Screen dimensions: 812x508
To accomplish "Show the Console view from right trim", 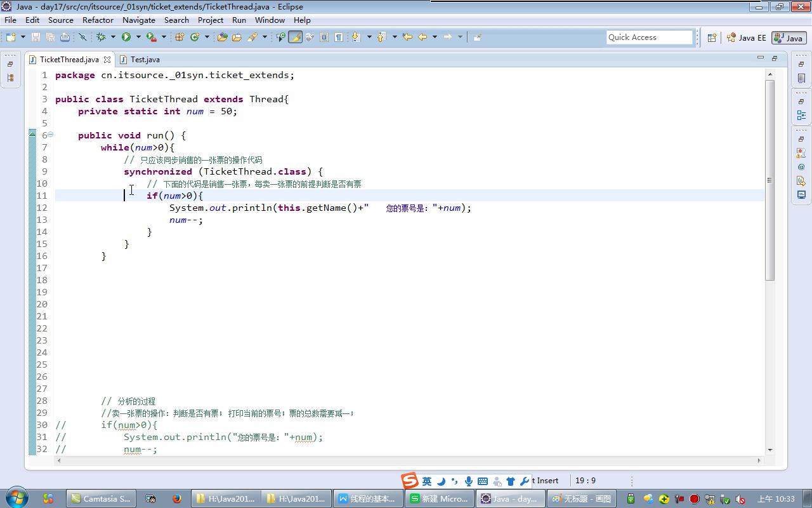I will pos(801,194).
